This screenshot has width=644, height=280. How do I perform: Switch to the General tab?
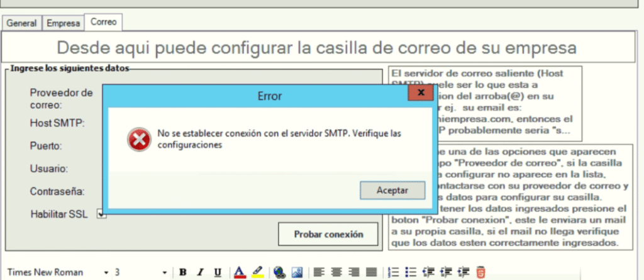click(21, 23)
